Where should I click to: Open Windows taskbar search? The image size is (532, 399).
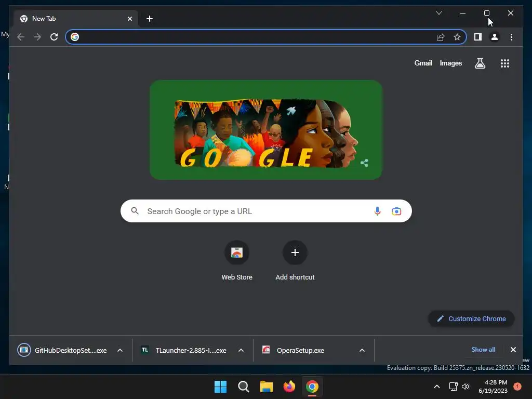pos(244,387)
